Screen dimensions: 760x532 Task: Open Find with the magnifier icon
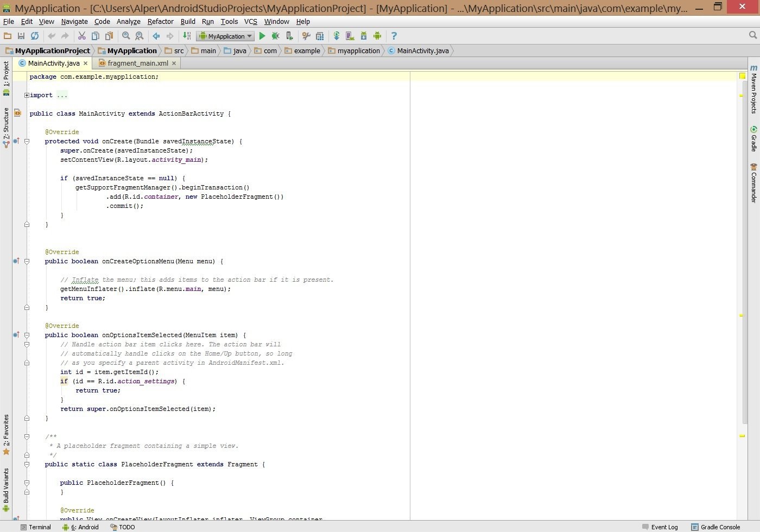[x=126, y=36]
